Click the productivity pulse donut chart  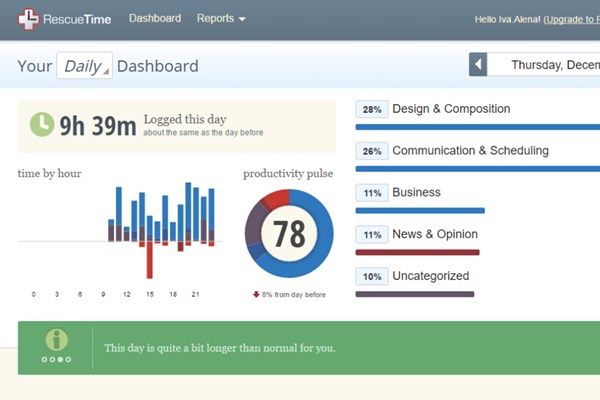coord(289,233)
